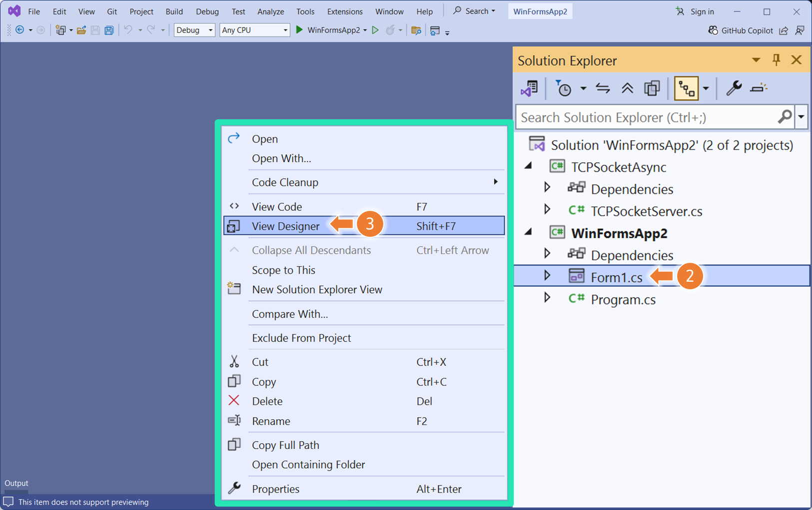Choose Rename in the context menu
Viewport: 812px width, 510px height.
click(x=364, y=421)
